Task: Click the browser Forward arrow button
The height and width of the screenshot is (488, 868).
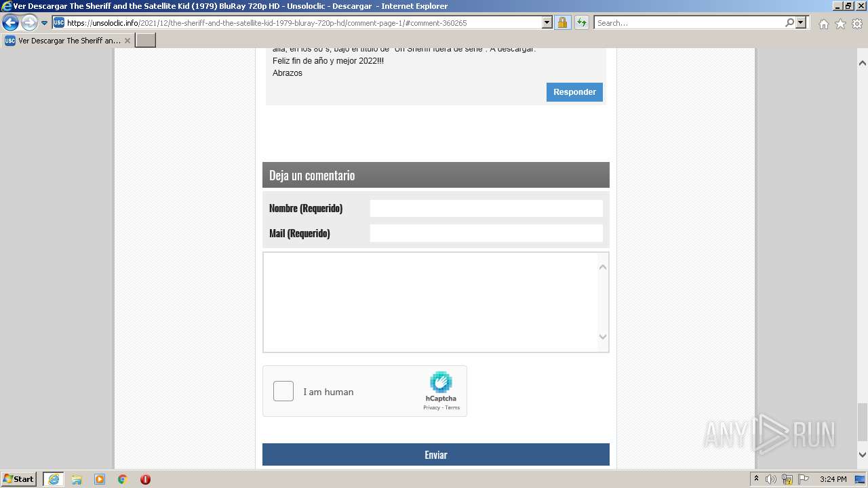Action: tap(29, 23)
